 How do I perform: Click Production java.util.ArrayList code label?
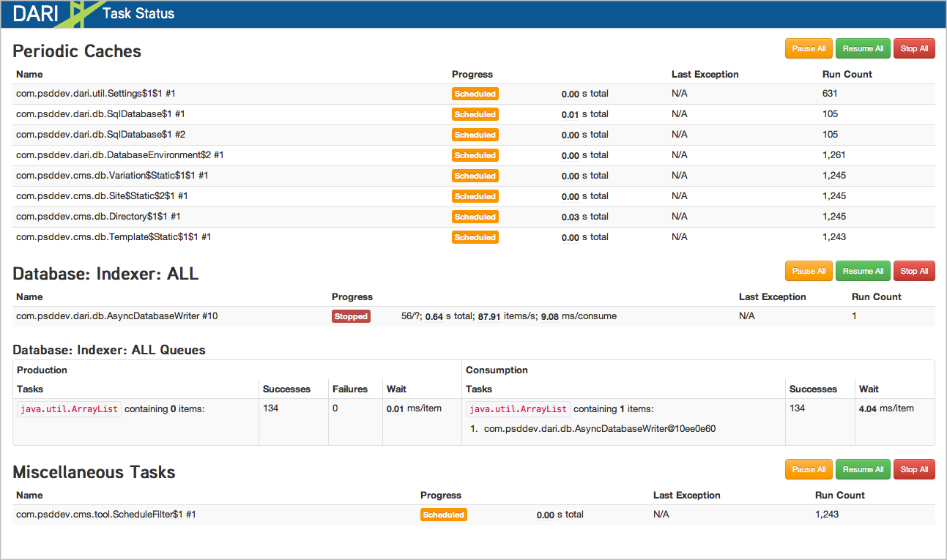coord(69,409)
